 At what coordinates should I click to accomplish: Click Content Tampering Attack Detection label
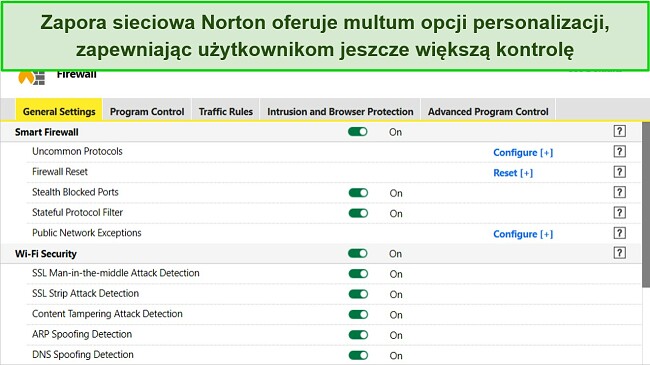(x=107, y=314)
